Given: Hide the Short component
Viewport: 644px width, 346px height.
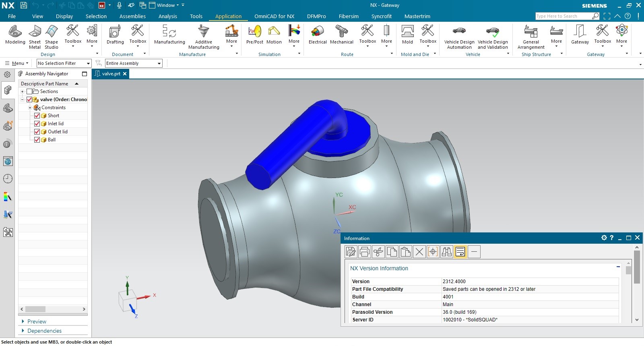Looking at the screenshot, I should (37, 116).
